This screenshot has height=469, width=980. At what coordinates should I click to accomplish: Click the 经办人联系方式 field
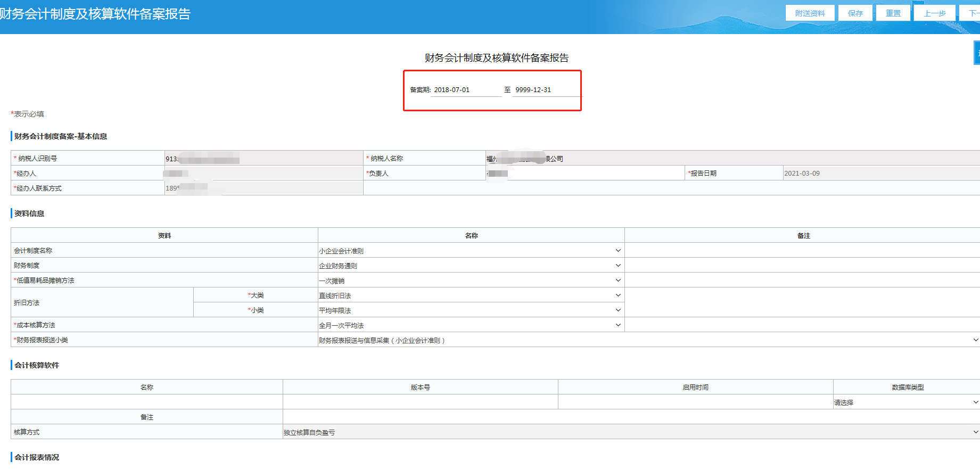click(264, 188)
